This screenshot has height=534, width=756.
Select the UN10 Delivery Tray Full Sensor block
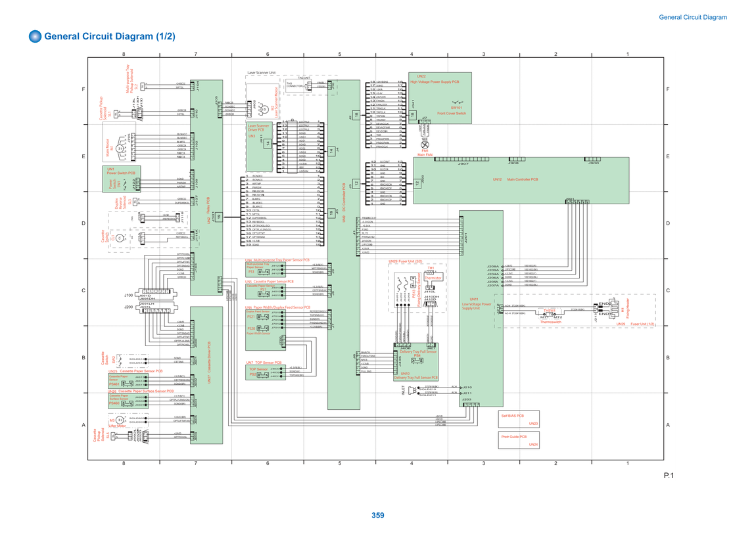(415, 362)
